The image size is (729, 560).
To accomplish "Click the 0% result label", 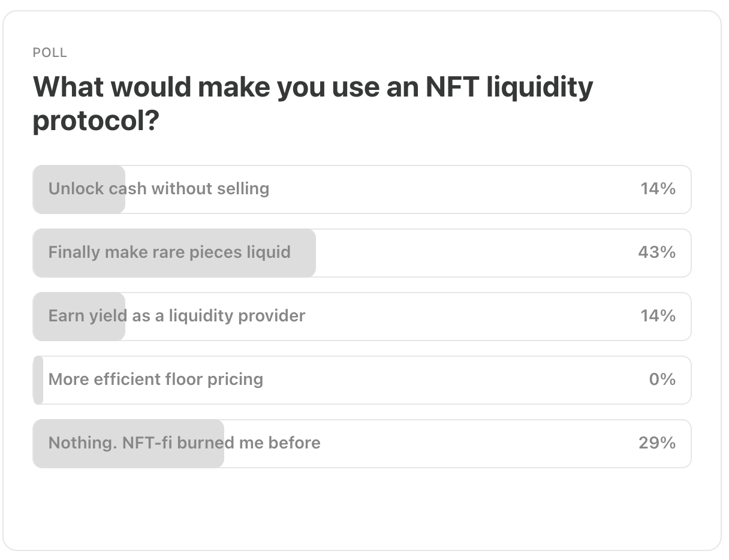I will coord(662,379).
